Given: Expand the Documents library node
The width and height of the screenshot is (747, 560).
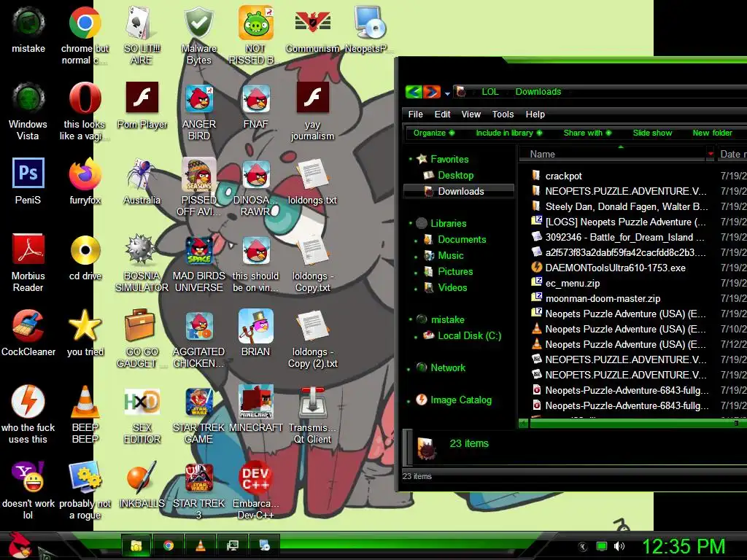Looking at the screenshot, I should tap(416, 240).
